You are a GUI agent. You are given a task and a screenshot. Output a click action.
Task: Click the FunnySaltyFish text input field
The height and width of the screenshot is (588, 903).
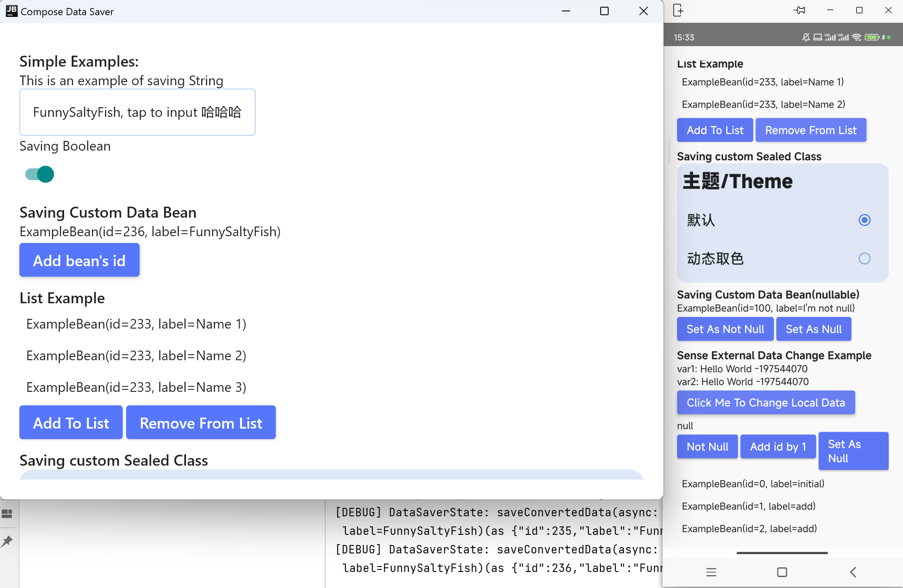coord(137,112)
